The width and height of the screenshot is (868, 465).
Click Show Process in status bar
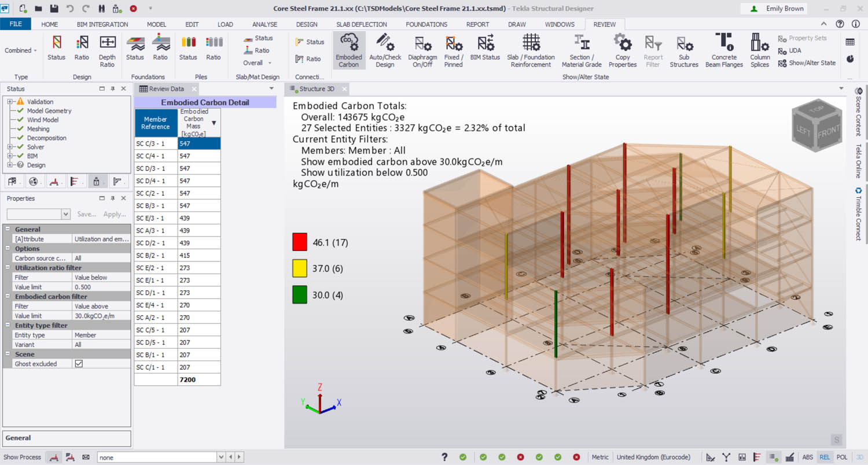(22, 457)
